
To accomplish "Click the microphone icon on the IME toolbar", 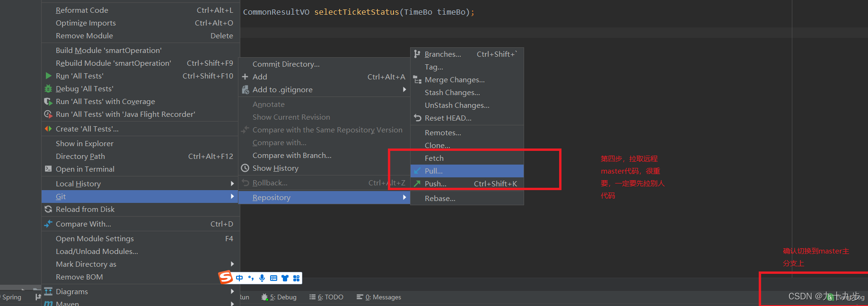I will pos(262,278).
